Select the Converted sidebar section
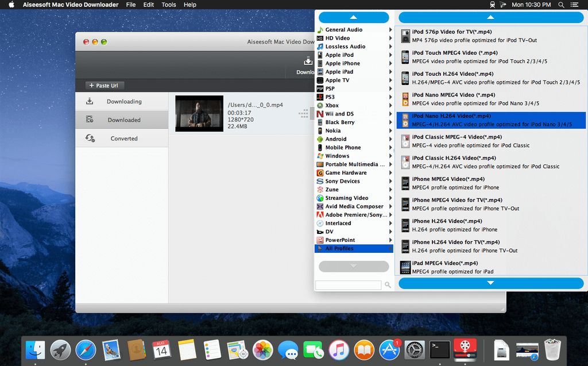The width and height of the screenshot is (588, 366). [123, 138]
